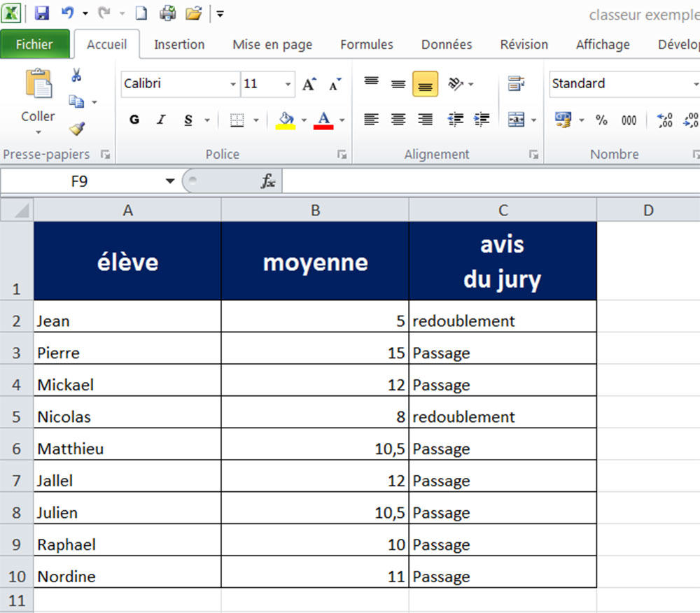Click the borders icon

pos(237,120)
